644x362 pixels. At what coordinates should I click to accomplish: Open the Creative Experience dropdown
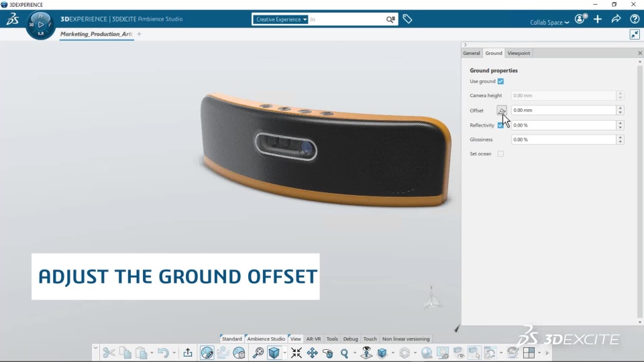280,19
